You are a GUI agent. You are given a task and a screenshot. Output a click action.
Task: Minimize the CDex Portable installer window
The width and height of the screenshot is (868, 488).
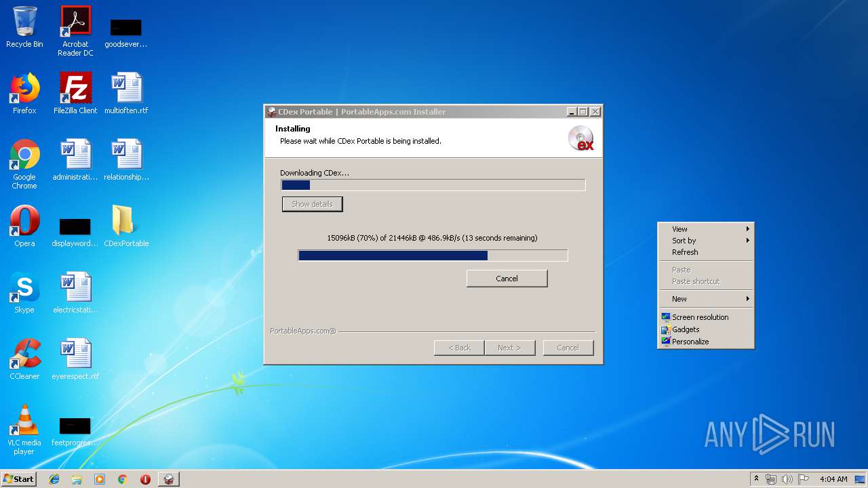click(572, 112)
